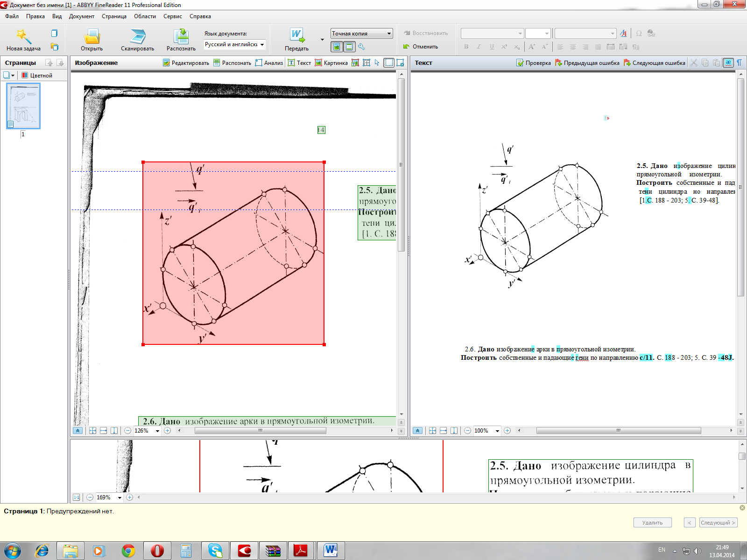Zoom out of the Text panel with minus icon
Image resolution: width=747 pixels, height=560 pixels.
tap(467, 431)
